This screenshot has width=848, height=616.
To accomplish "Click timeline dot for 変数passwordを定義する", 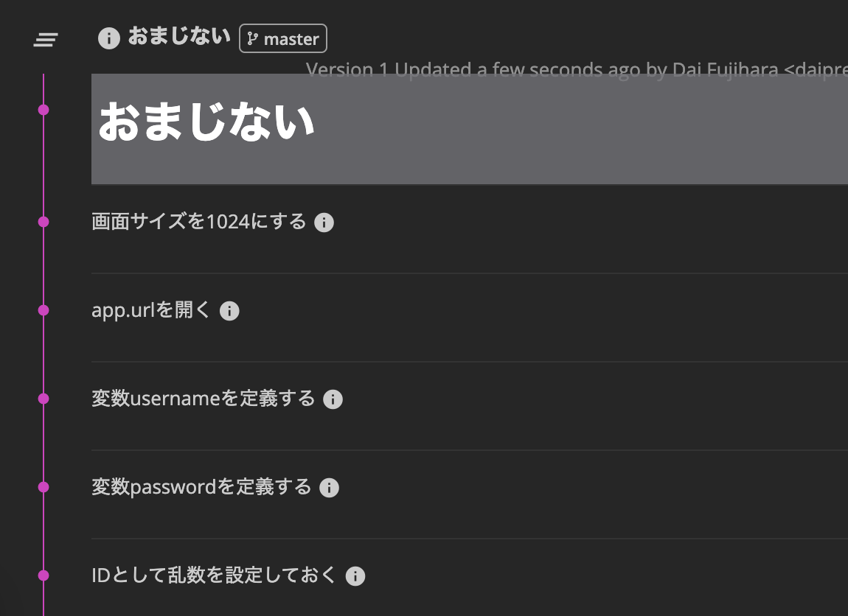I will click(x=44, y=487).
